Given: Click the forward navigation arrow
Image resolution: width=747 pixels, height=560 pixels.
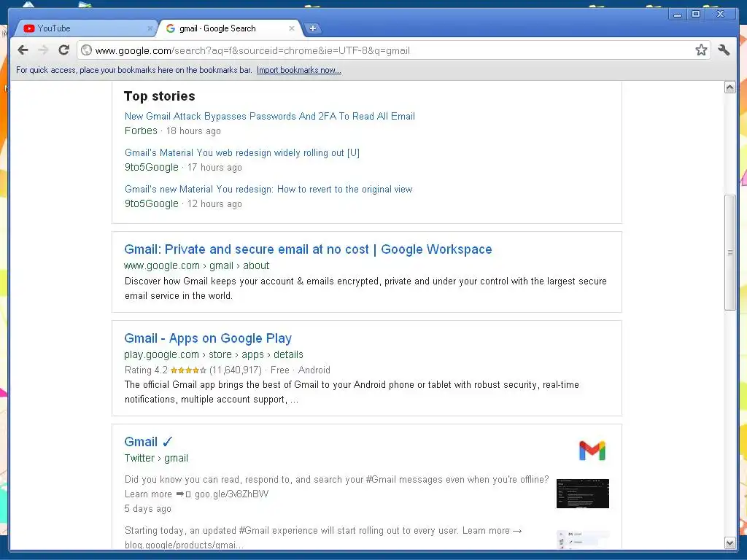Looking at the screenshot, I should point(43,50).
